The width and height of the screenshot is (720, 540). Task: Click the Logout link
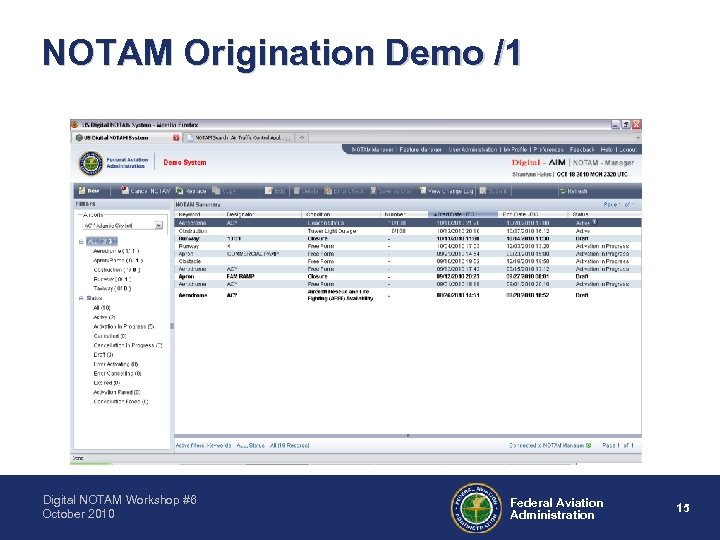click(628, 149)
